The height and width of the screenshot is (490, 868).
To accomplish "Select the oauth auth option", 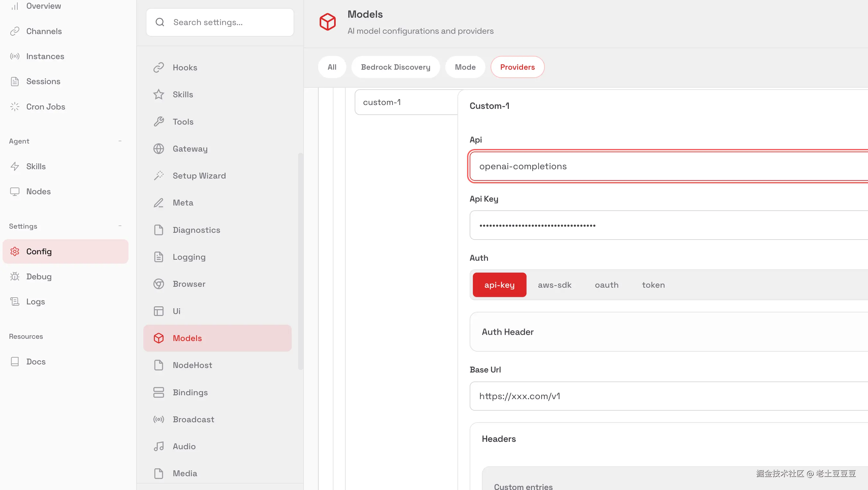I will (607, 285).
